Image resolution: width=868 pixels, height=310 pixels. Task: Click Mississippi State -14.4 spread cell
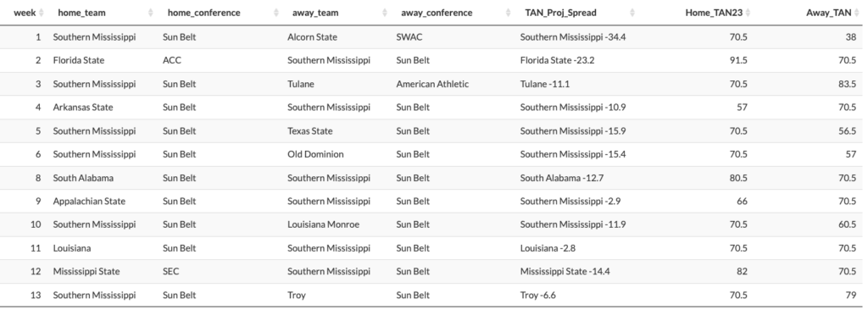pyautogui.click(x=562, y=272)
